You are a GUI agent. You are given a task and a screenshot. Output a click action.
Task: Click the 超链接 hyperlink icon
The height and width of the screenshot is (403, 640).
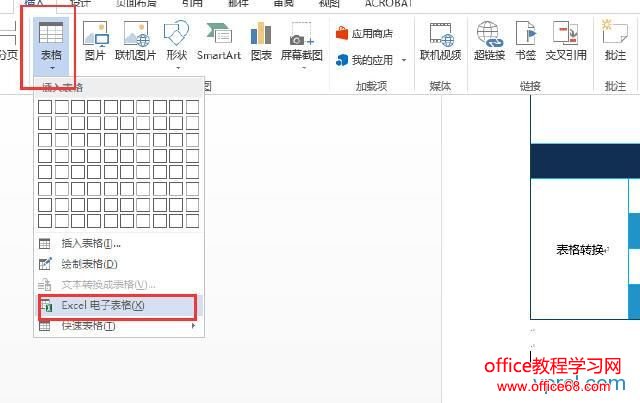coord(490,41)
